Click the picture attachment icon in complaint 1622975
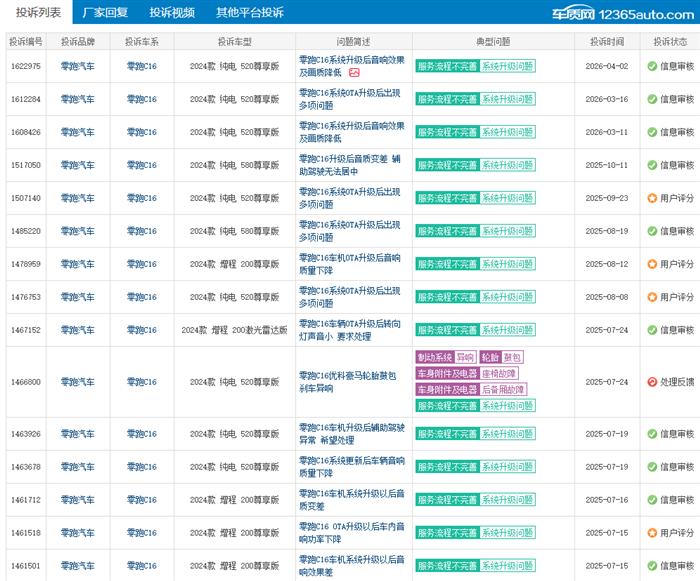This screenshot has width=700, height=581. point(354,72)
